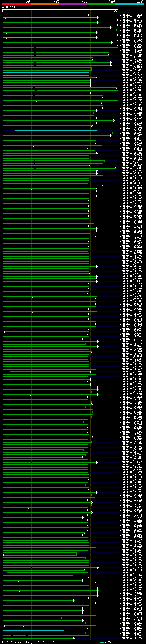Click hit label UniRef100_B4FEE7
Screen dimensions: 146x644
pyautogui.click(x=131, y=40)
